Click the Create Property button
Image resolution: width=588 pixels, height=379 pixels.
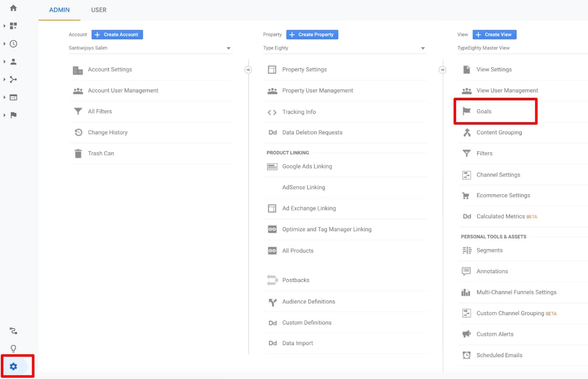tap(312, 34)
